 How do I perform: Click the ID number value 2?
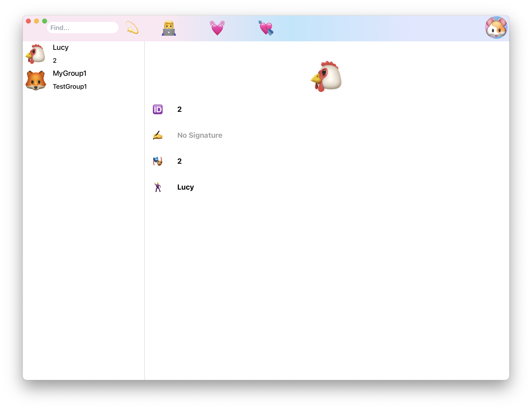pyautogui.click(x=179, y=110)
